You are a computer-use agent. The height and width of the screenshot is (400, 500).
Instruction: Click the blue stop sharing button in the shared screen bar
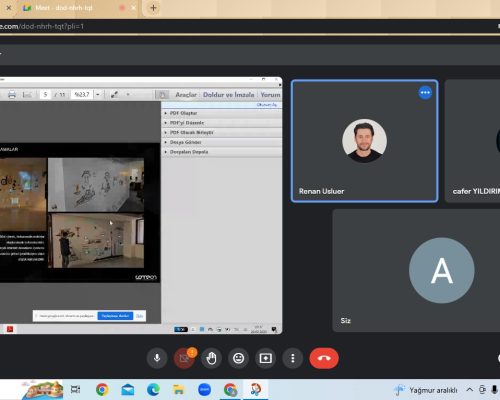click(115, 316)
